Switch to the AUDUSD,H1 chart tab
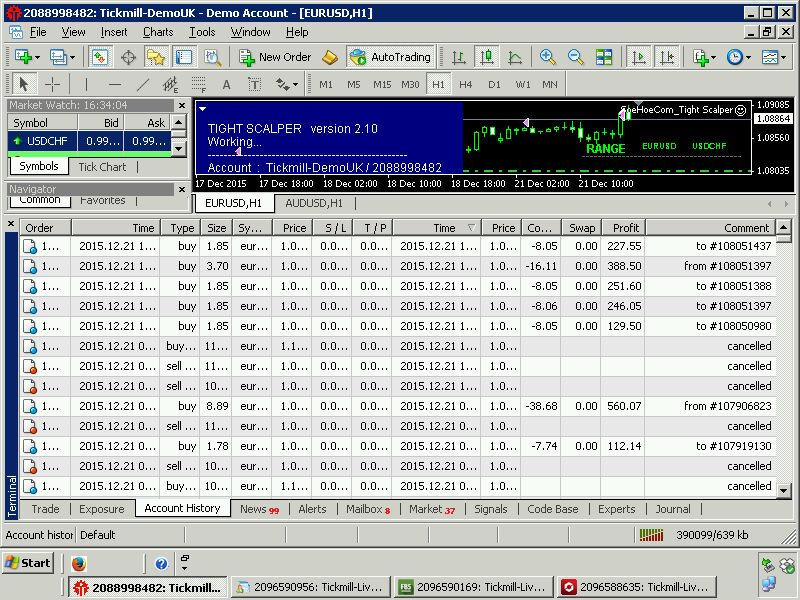 pyautogui.click(x=313, y=203)
